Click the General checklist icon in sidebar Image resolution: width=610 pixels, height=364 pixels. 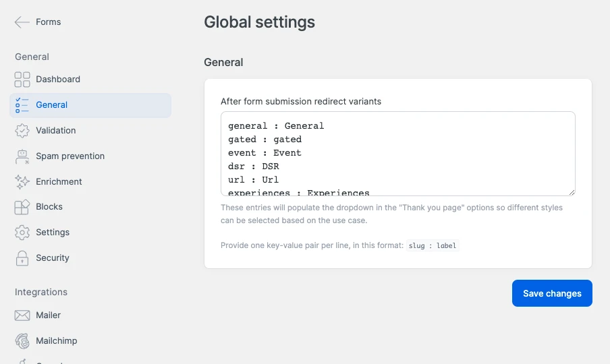click(x=22, y=105)
